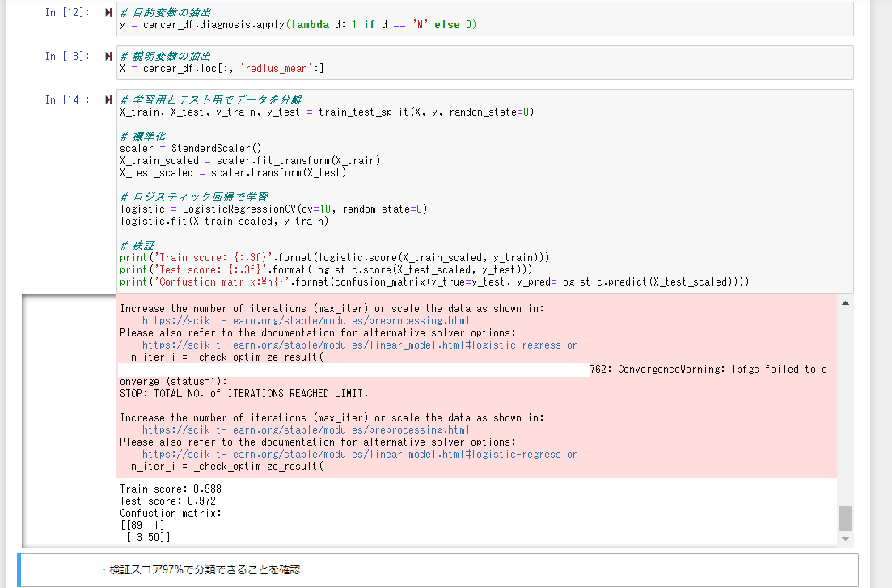The image size is (892, 588).
Task: Click the 'Train score: 0.988' output line
Action: pyautogui.click(x=171, y=489)
